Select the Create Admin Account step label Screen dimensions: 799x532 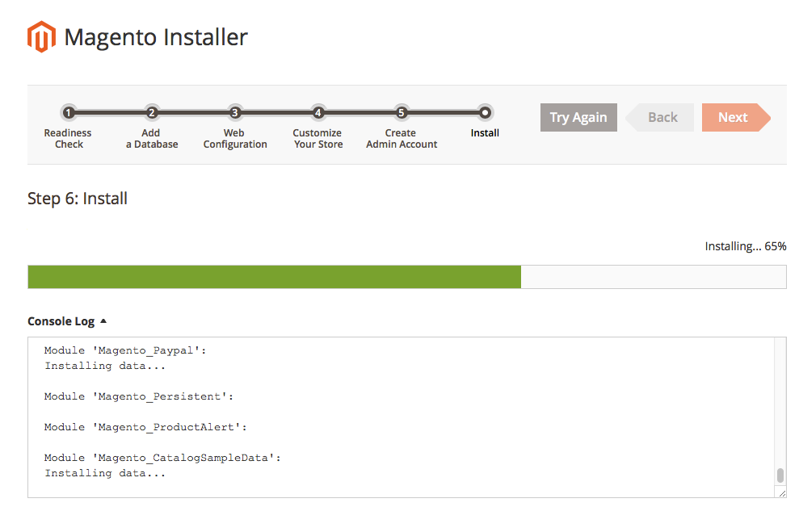[x=402, y=139]
